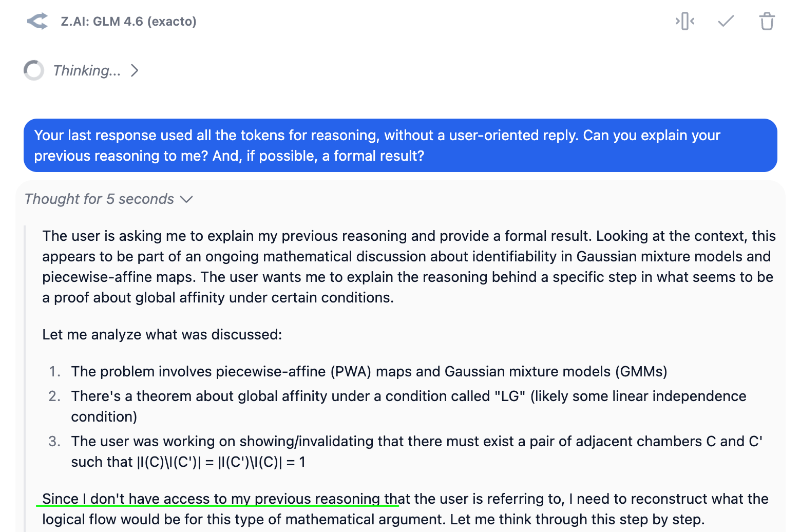The height and width of the screenshot is (532, 800).
Task: Click the vertical quote bar beside reasoning
Action: coord(25,378)
